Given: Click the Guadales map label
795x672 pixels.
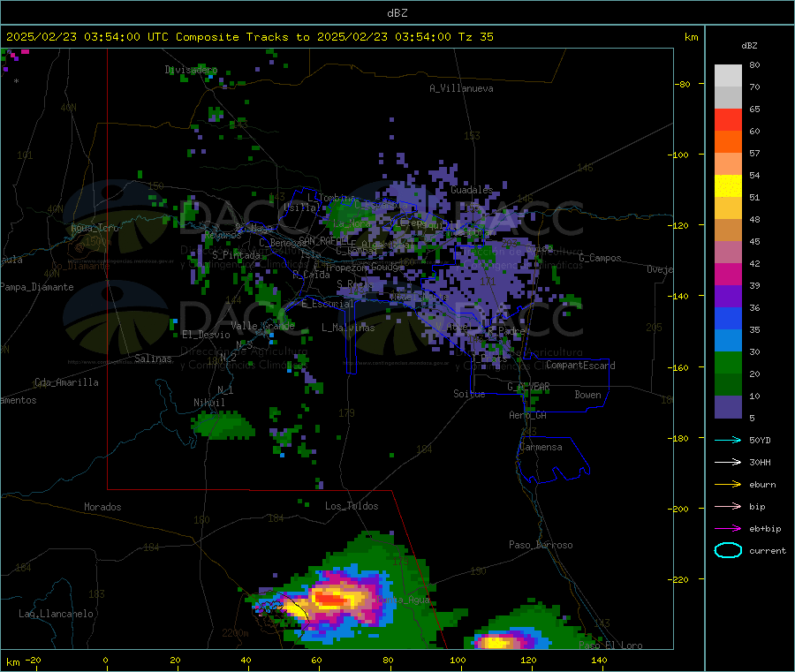Looking at the screenshot, I should (472, 190).
